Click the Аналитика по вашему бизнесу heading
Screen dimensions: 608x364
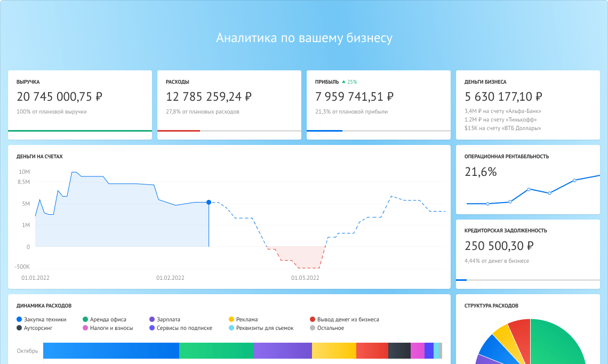(x=304, y=38)
